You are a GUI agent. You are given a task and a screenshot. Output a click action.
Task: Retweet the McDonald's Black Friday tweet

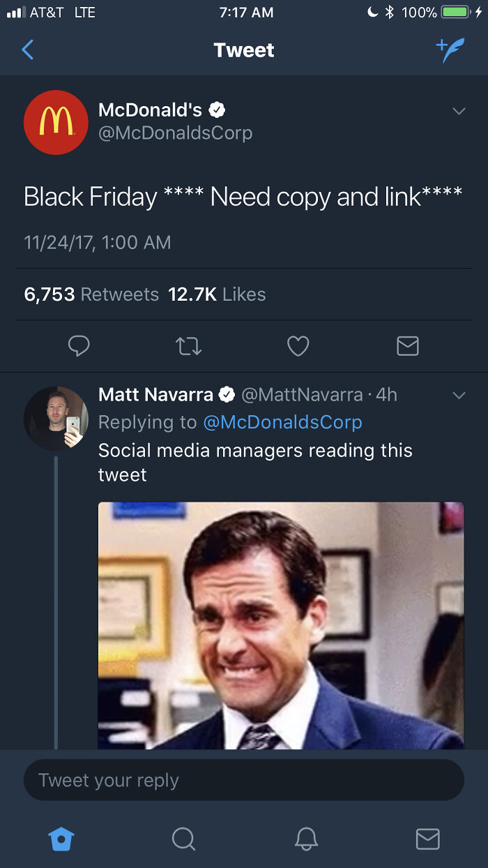(188, 346)
